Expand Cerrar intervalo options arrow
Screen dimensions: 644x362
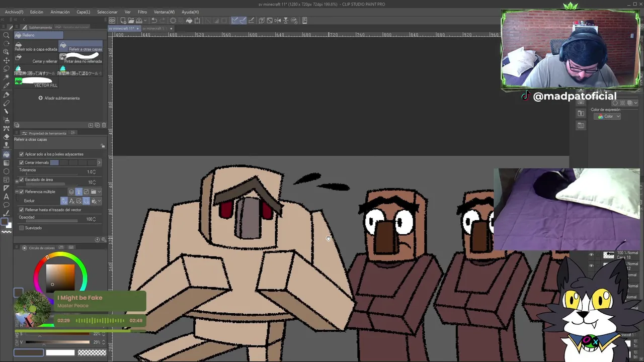click(99, 162)
